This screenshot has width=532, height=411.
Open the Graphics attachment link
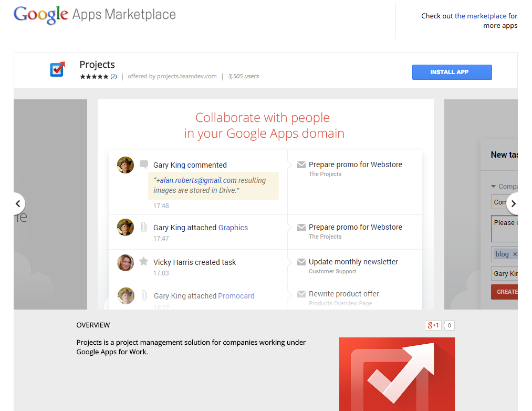click(x=233, y=228)
